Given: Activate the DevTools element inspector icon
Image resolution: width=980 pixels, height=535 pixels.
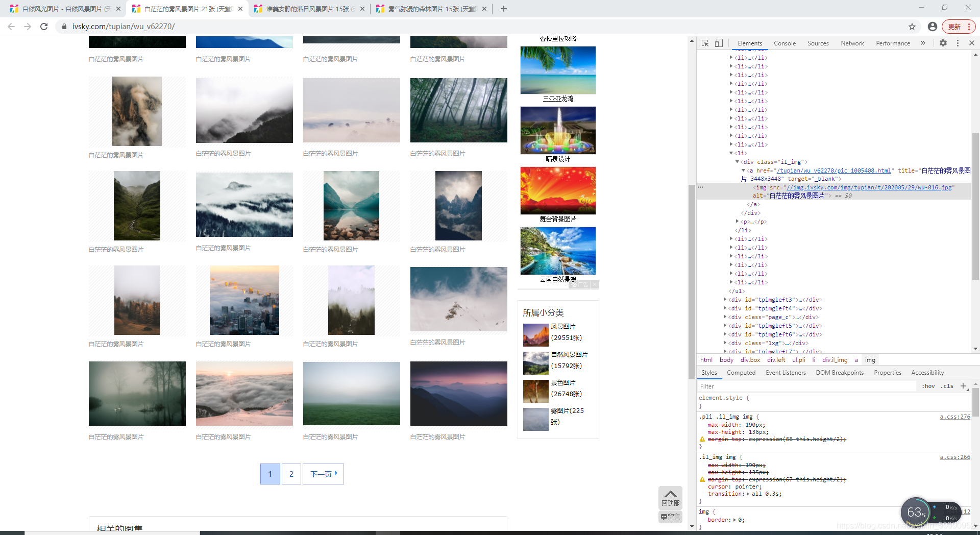Looking at the screenshot, I should point(705,43).
